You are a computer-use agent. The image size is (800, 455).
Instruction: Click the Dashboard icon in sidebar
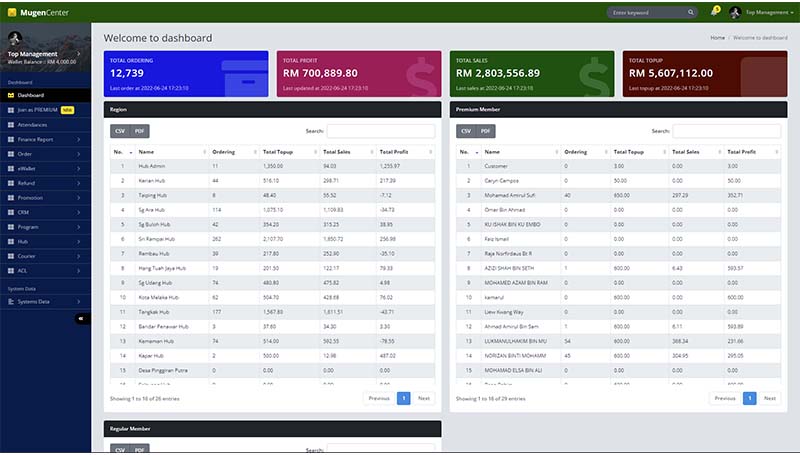coord(10,95)
